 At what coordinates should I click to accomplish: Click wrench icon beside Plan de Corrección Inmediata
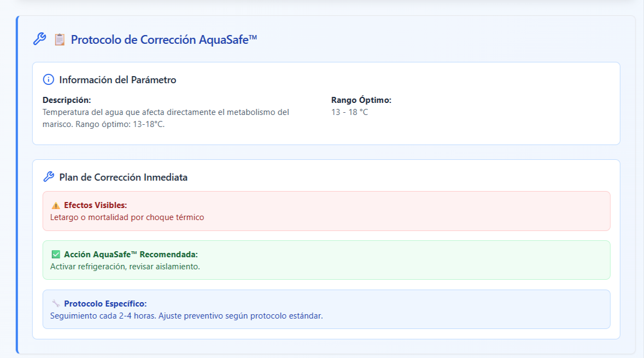tap(48, 177)
